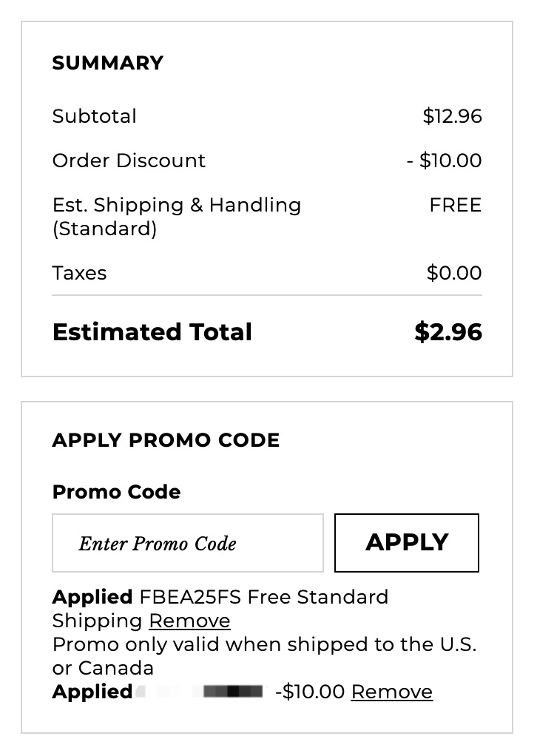Click the FREE shipping value
The height and width of the screenshot is (756, 537).
coord(455,205)
